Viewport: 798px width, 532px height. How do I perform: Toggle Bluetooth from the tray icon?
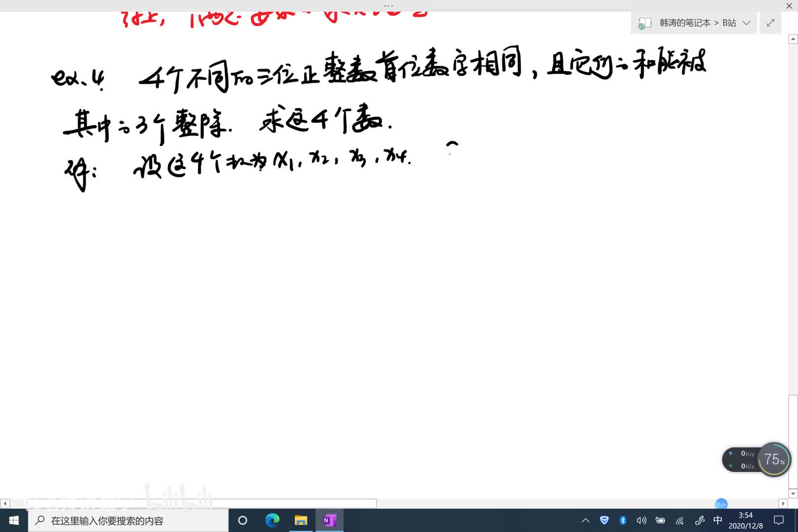(623, 521)
